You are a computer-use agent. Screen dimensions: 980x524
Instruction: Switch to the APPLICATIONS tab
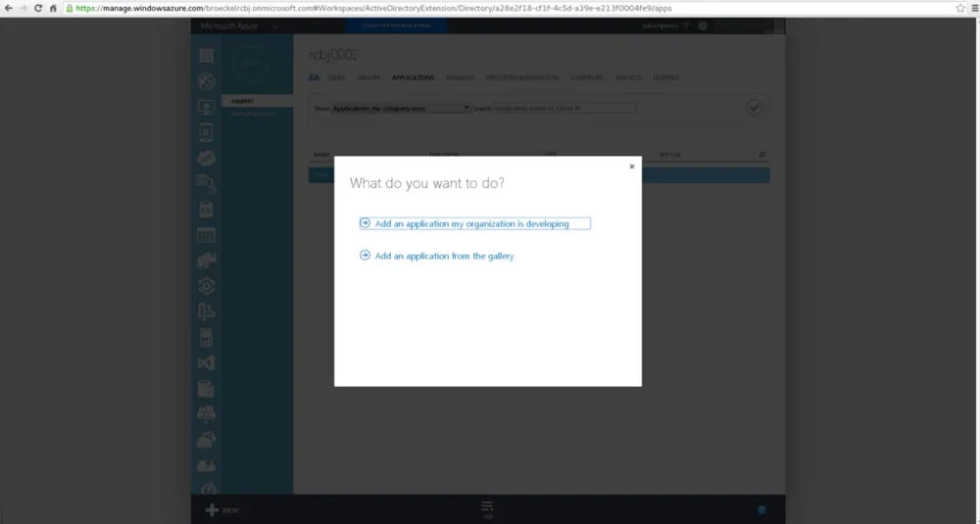(x=414, y=78)
